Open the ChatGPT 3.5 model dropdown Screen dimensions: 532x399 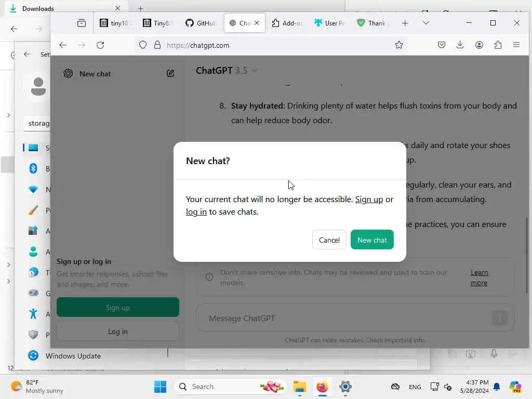click(x=227, y=71)
